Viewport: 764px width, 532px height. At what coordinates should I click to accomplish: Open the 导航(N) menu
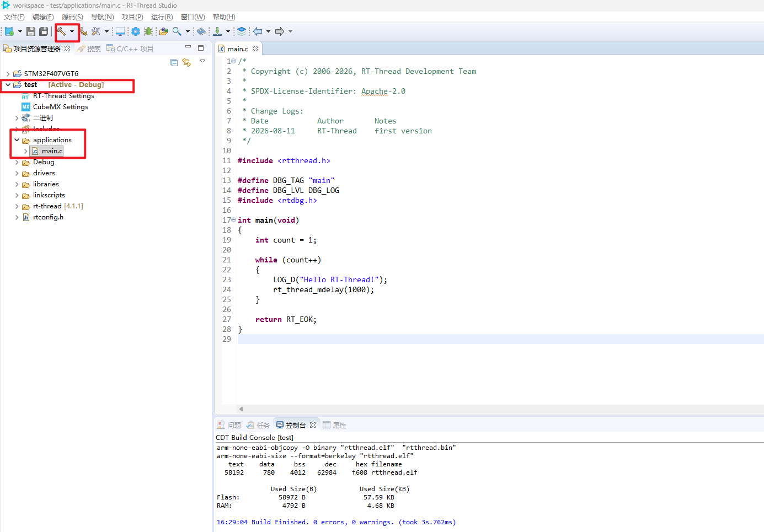102,17
